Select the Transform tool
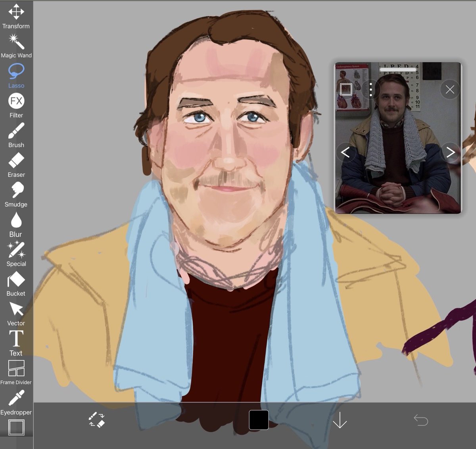 tap(16, 17)
